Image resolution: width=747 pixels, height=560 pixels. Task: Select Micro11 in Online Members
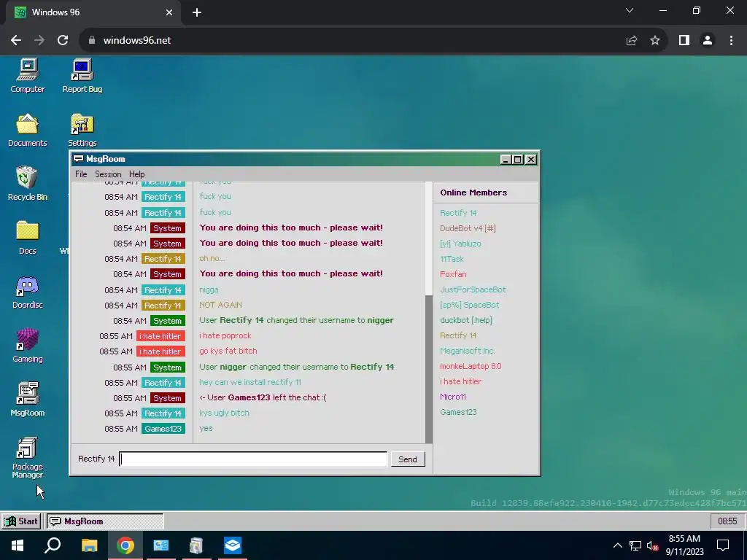click(x=452, y=397)
